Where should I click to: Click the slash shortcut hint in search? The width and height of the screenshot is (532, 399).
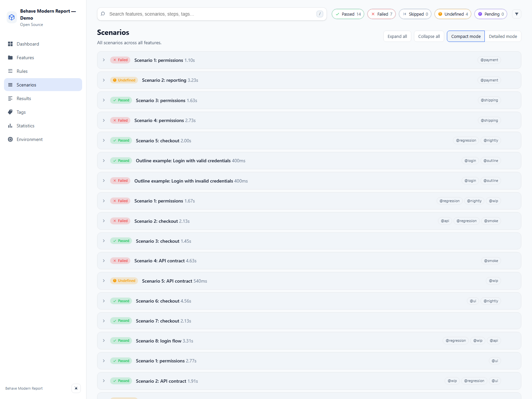click(x=320, y=14)
